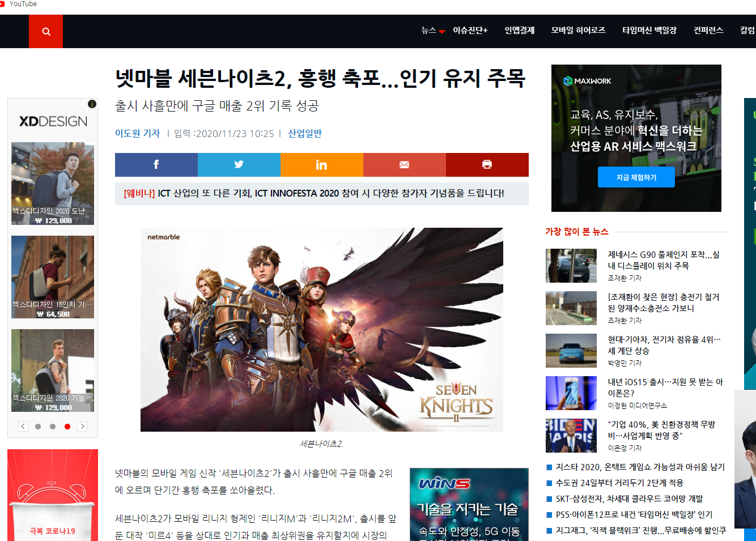
Task: Click the image caption 세븐나이츠2
Action: click(x=322, y=444)
